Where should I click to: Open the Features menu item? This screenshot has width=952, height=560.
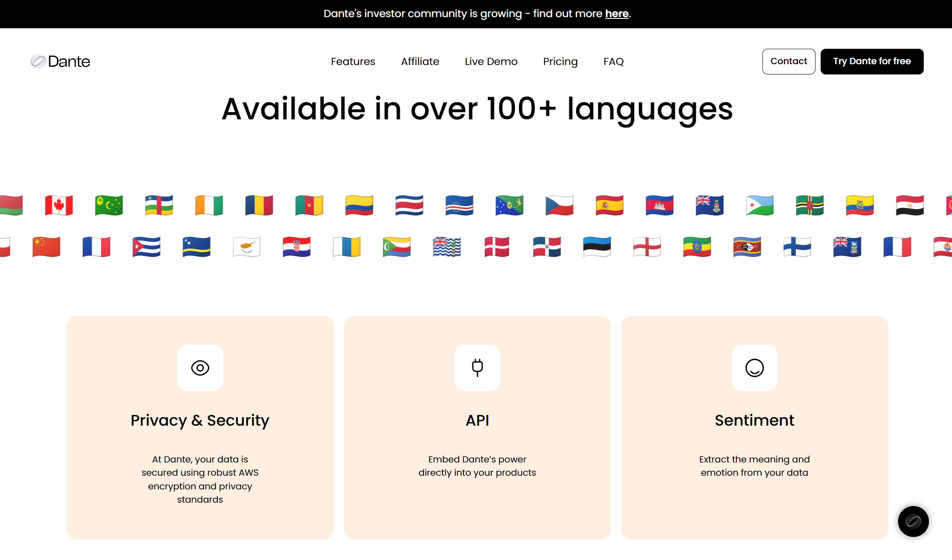(353, 62)
